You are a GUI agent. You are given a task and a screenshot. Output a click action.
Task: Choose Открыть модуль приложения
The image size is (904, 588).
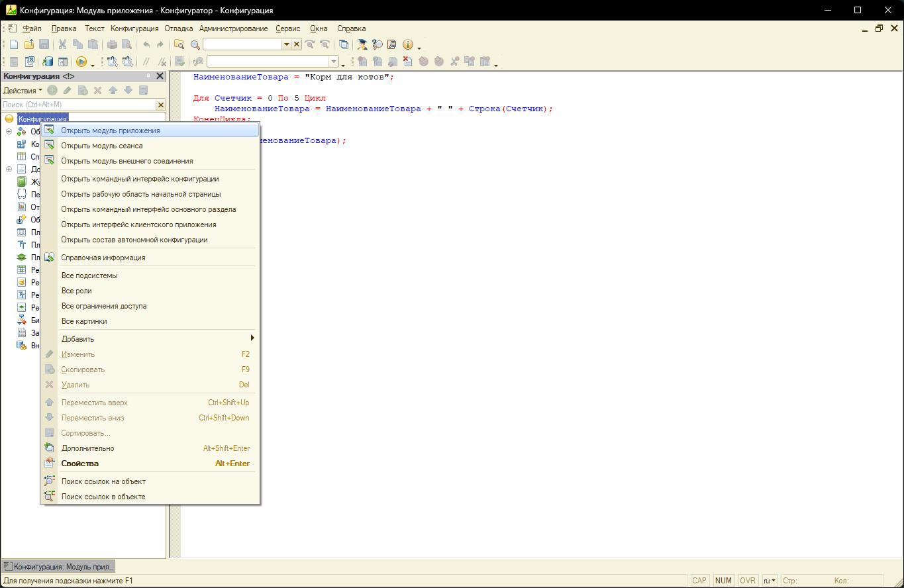[150, 130]
